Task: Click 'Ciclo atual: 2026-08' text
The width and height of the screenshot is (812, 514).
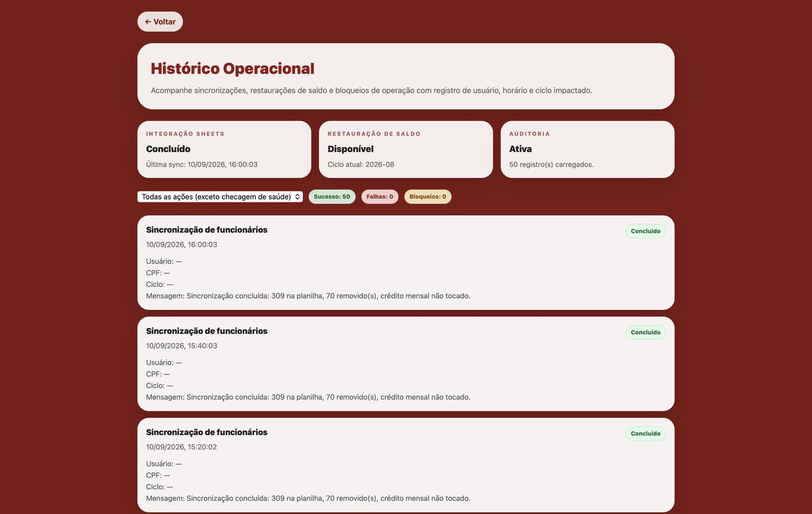Action: coord(361,165)
